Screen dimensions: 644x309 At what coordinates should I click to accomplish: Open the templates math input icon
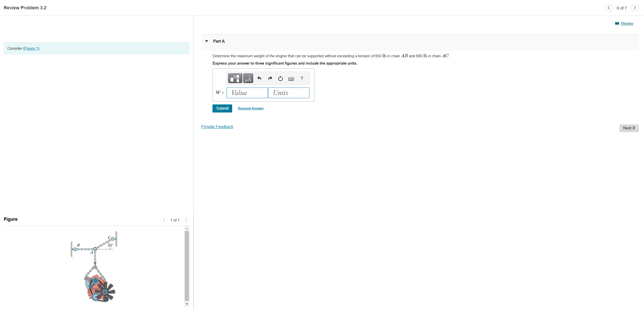pos(235,78)
